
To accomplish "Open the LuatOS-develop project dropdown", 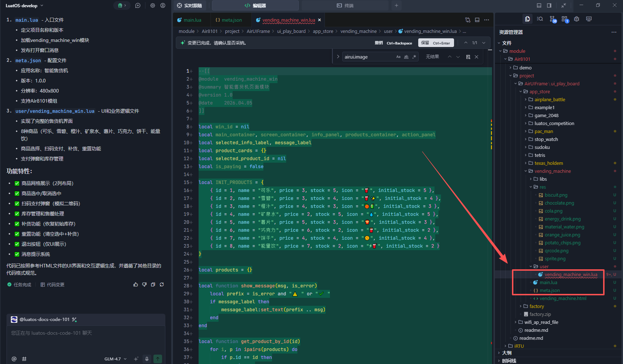I will (24, 5).
